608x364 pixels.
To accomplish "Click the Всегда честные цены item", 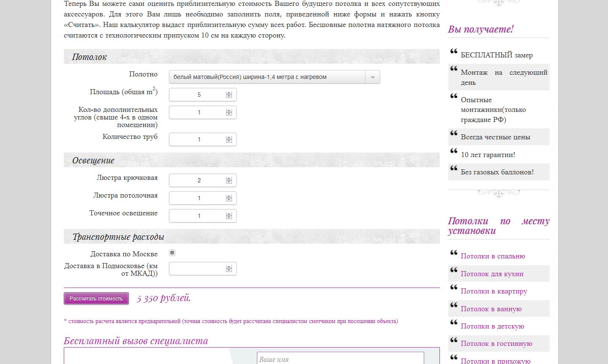I will (x=495, y=137).
